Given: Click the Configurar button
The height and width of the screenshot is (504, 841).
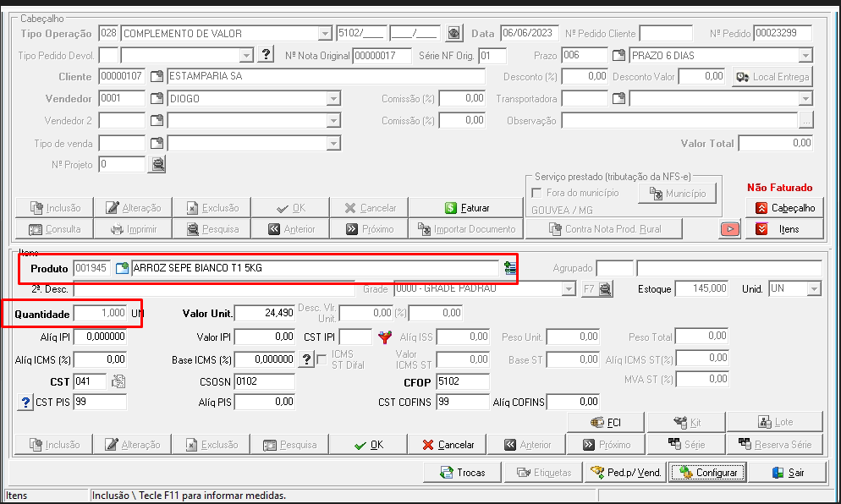Looking at the screenshot, I should 708,473.
